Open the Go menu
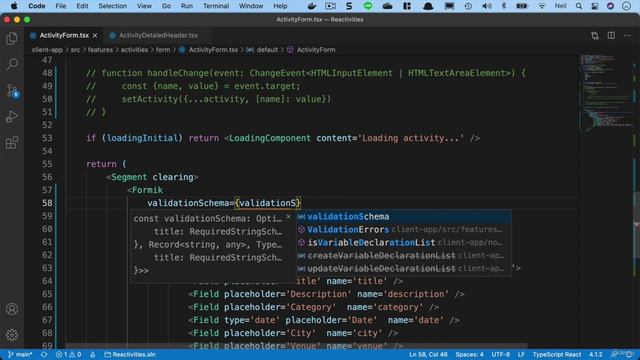 (x=166, y=6)
